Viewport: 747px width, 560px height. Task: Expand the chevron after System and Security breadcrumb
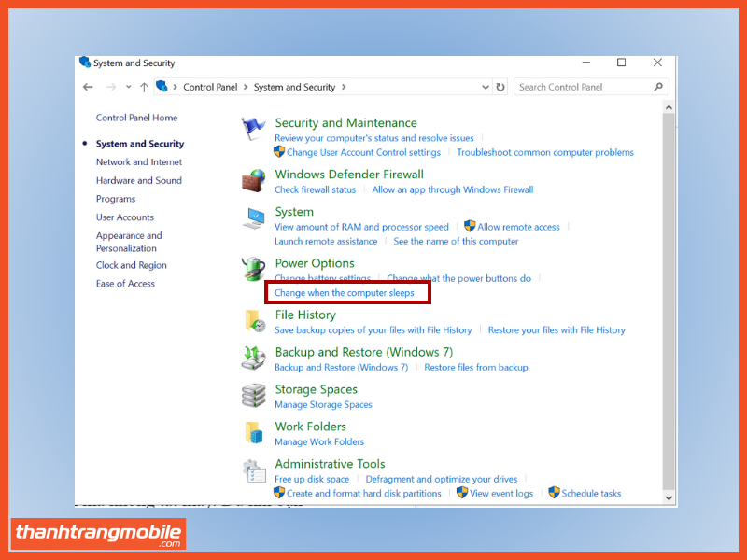coord(344,87)
